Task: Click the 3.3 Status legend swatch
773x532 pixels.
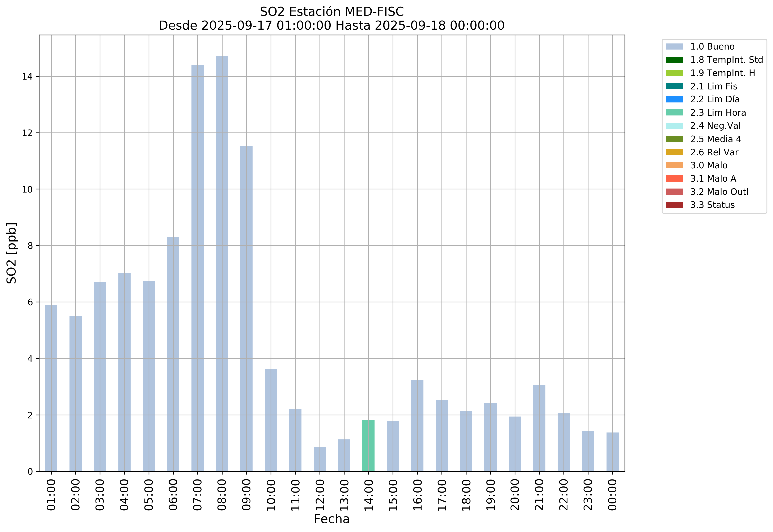Action: point(674,205)
